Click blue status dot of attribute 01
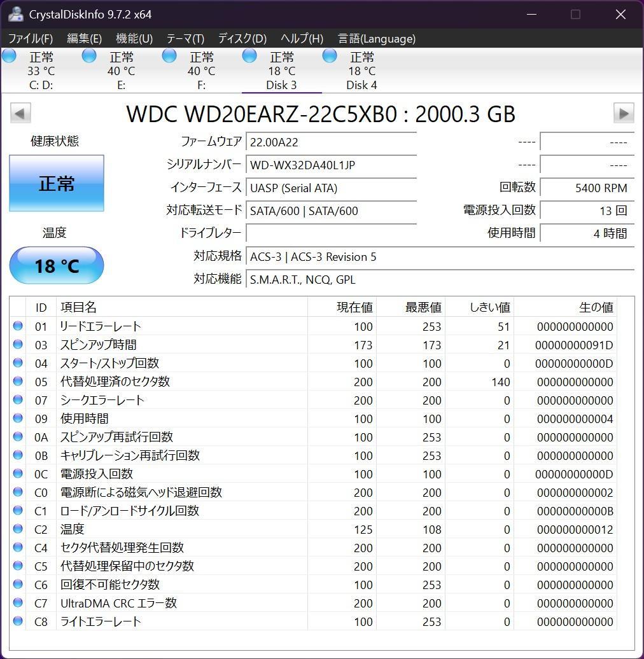 click(18, 326)
